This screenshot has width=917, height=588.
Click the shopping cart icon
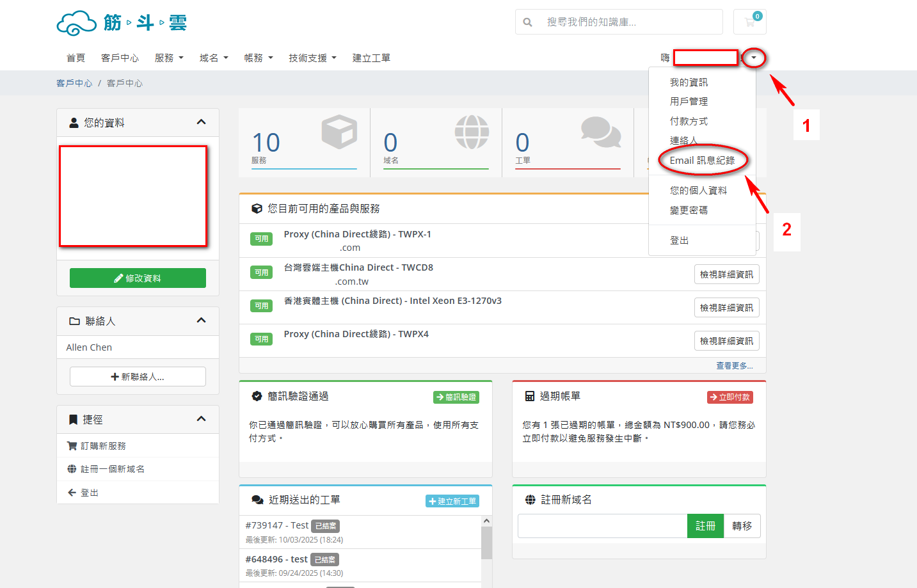pyautogui.click(x=749, y=22)
